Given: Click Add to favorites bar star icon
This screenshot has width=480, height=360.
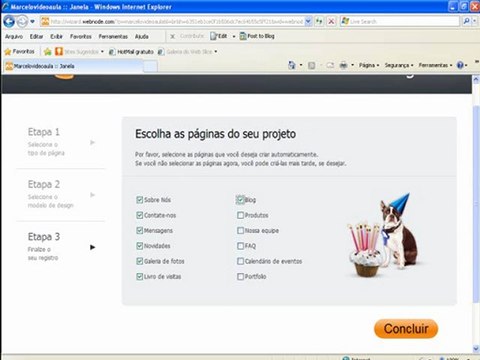Looking at the screenshot, I should click(48, 52).
